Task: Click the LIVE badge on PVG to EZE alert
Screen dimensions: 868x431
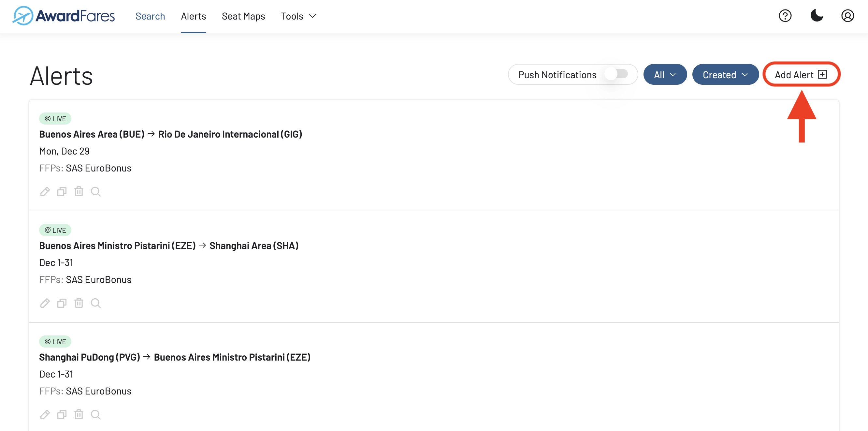Action: [55, 342]
